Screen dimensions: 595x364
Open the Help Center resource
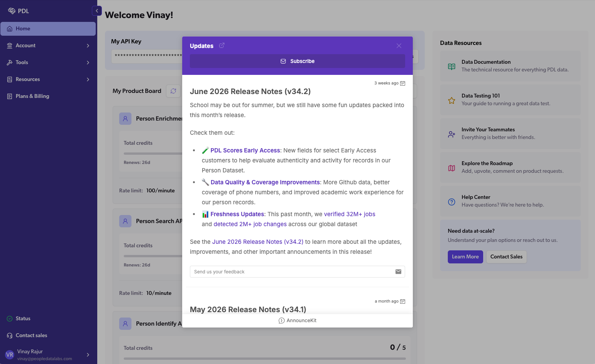[510, 201]
